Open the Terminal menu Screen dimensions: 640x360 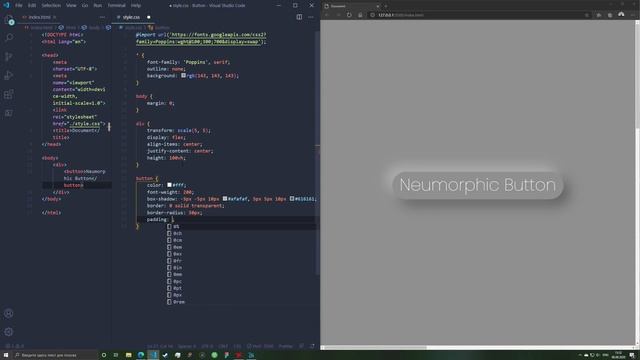click(116, 6)
